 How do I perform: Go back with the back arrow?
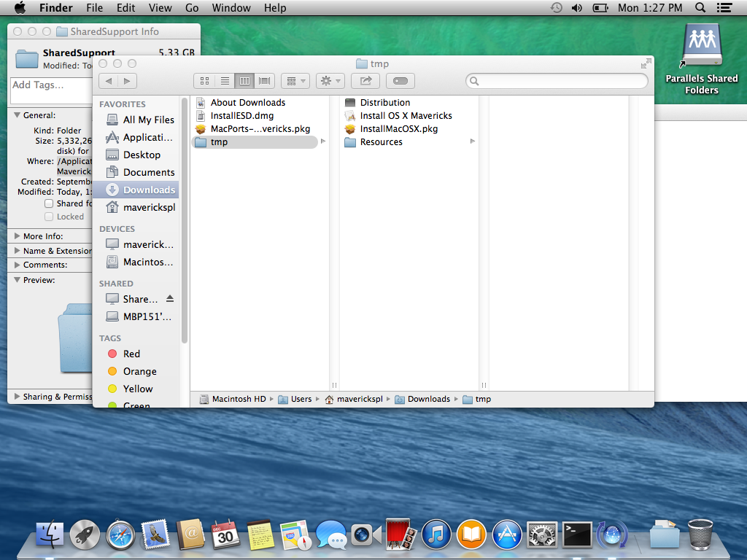[109, 81]
